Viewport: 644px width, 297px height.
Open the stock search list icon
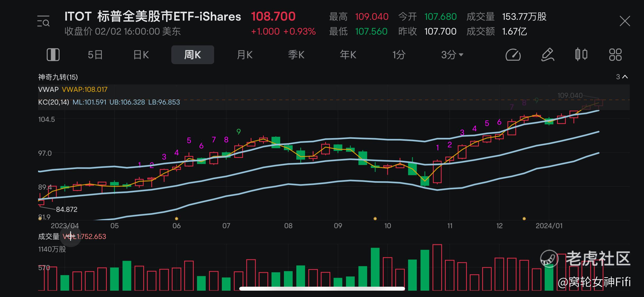(x=43, y=21)
